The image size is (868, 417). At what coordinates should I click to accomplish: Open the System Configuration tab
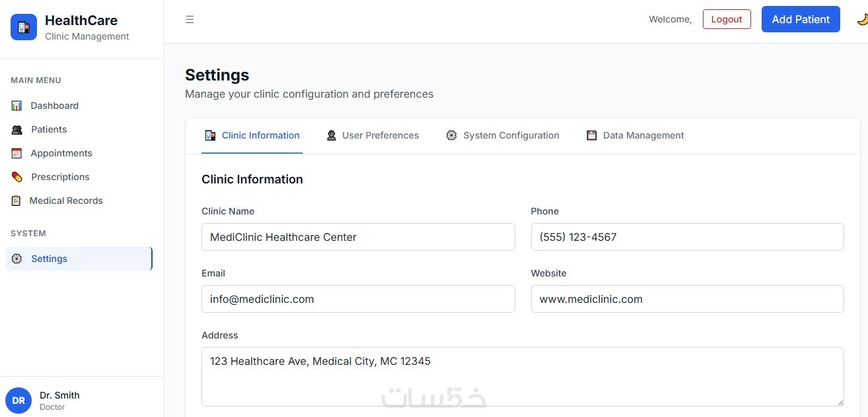[502, 135]
